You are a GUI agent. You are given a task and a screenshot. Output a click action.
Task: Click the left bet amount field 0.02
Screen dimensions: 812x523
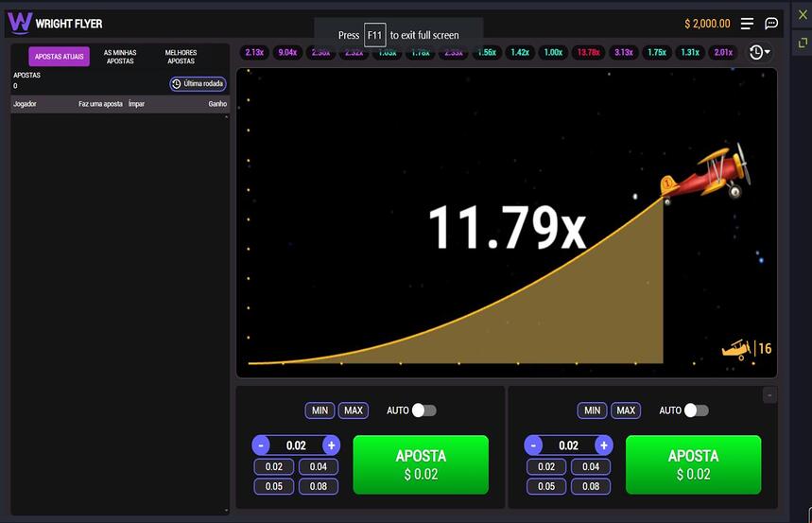tap(296, 445)
